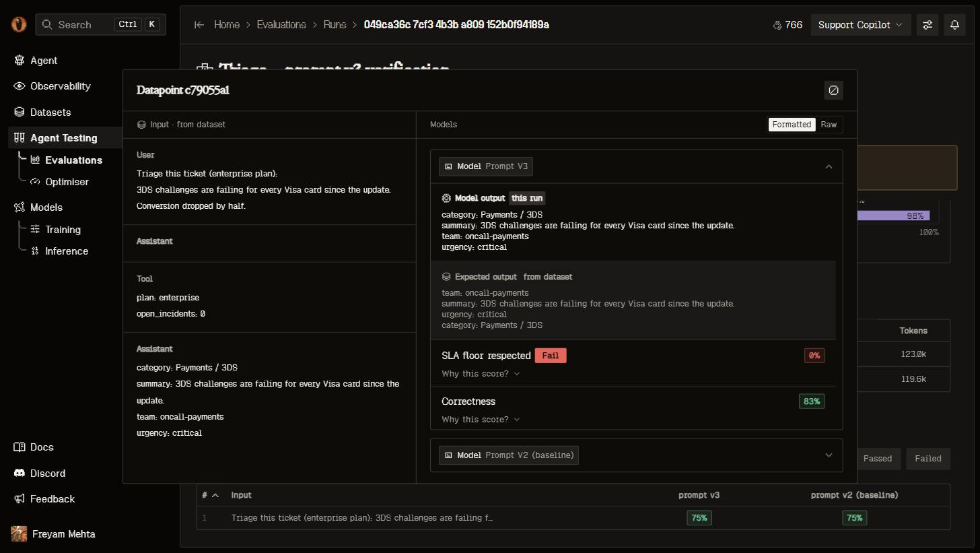
Task: Go to Runs breadcrumb
Action: pos(335,25)
